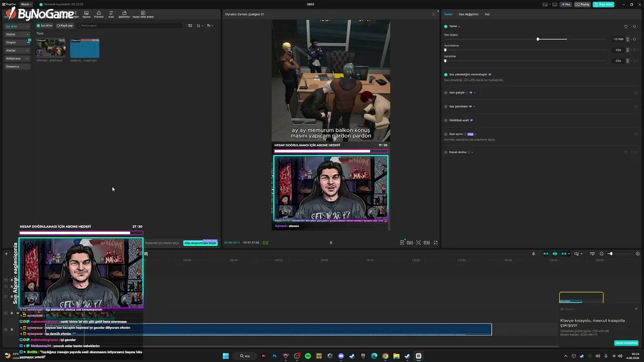Click Klip oluşturmaya başla button
The image size is (644, 362).
200,243
